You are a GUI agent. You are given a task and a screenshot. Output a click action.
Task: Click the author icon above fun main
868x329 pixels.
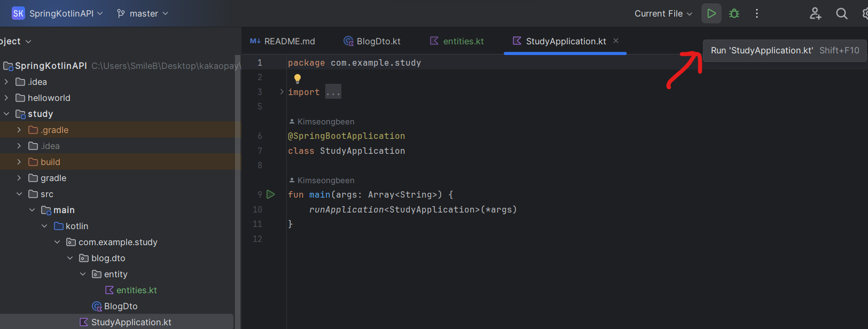pos(292,180)
